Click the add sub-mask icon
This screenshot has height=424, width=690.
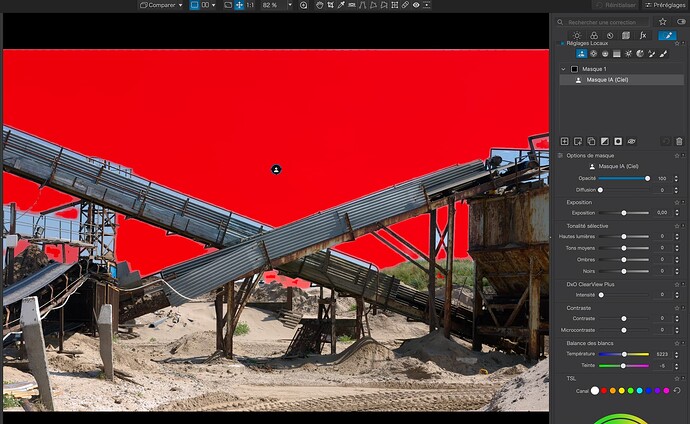coord(578,141)
